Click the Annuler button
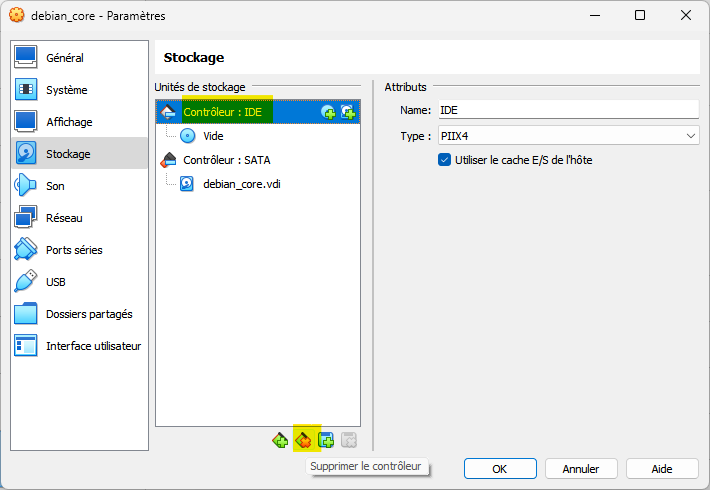This screenshot has height=490, width=710. click(581, 469)
